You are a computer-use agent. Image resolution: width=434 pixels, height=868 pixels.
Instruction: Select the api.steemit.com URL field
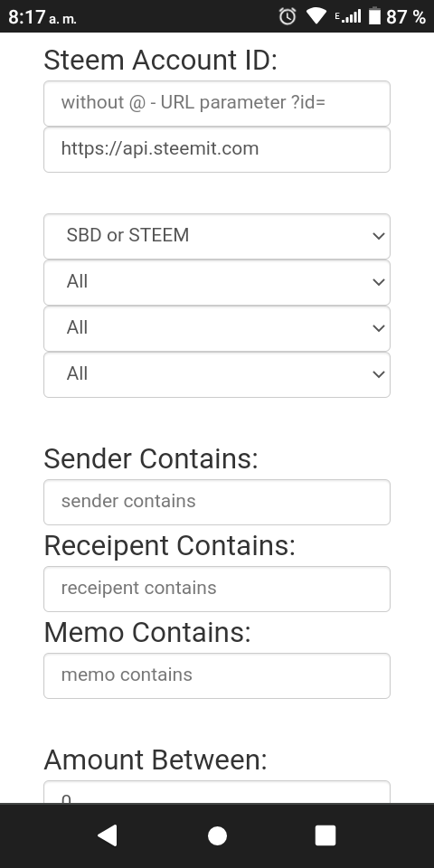point(217,149)
